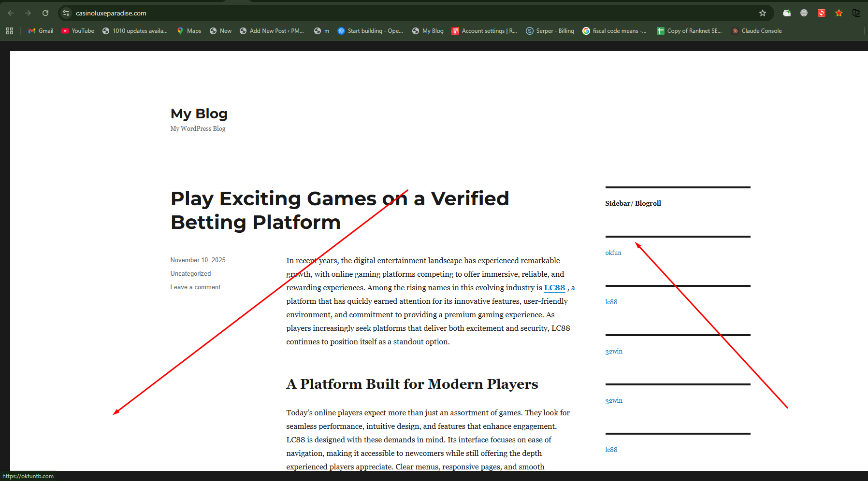Open the 'm' bookmark
868x481 pixels.
[321, 31]
